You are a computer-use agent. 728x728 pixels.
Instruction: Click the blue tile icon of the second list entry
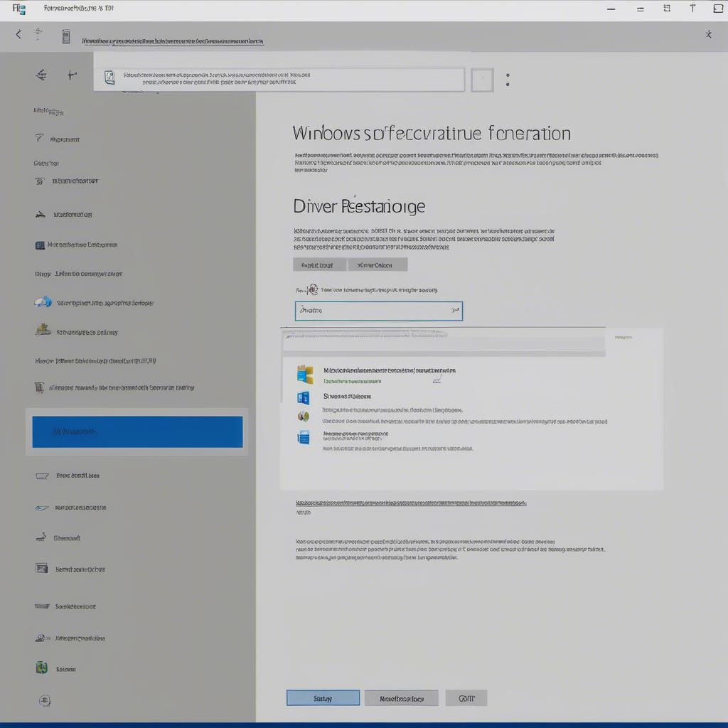tap(303, 398)
